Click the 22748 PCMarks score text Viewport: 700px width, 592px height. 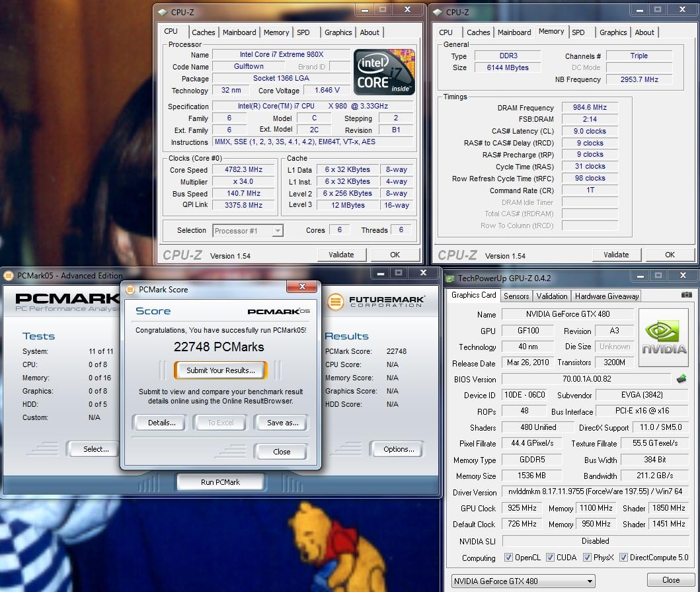pyautogui.click(x=219, y=347)
